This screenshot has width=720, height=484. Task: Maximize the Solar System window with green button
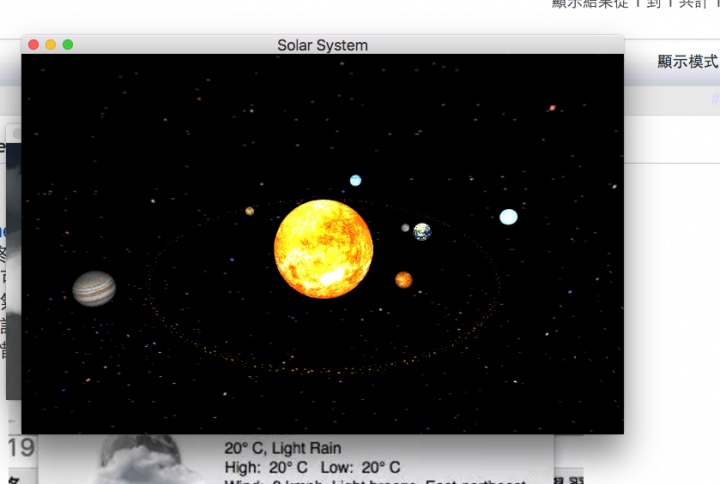click(x=68, y=45)
